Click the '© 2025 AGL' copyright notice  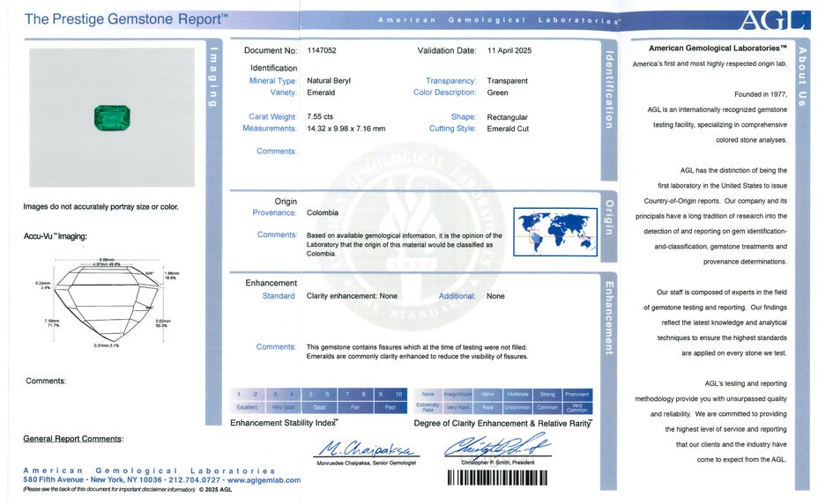(215, 489)
